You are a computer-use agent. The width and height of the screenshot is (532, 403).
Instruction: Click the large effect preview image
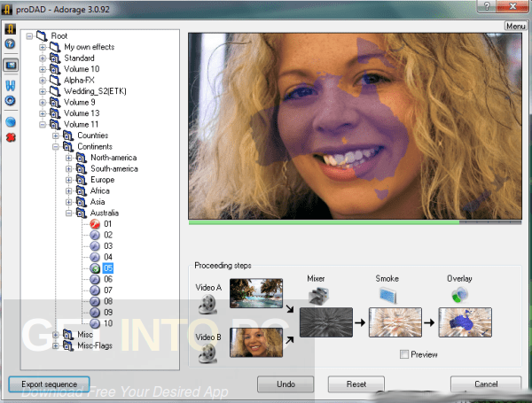pos(355,126)
